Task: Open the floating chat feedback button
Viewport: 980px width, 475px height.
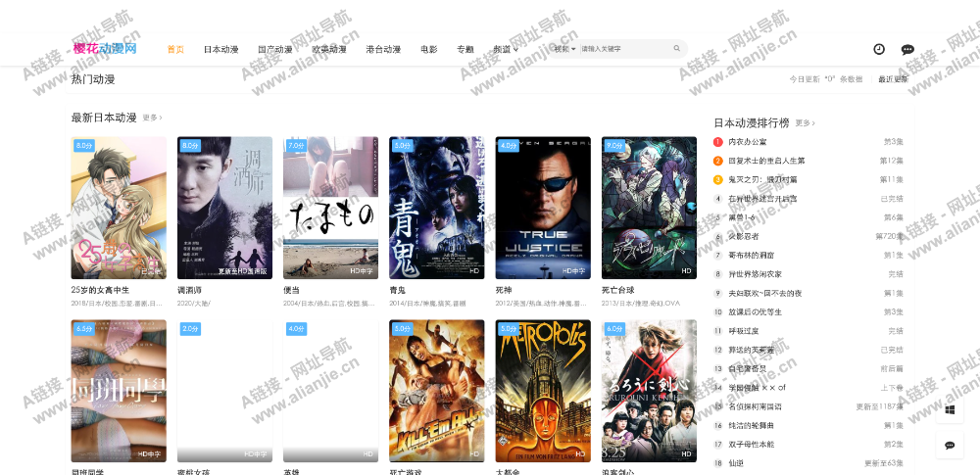Action: [949, 444]
